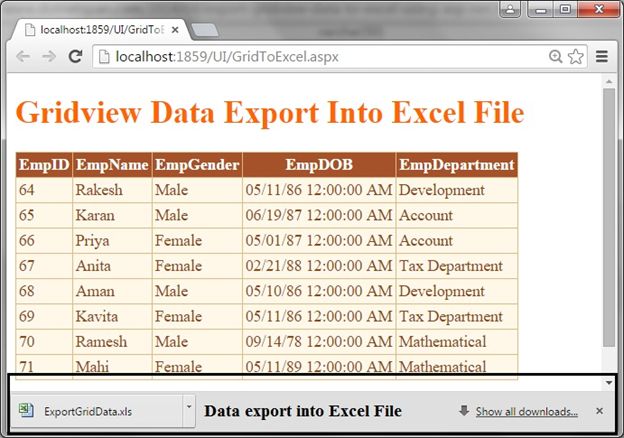
Task: Click Show all downloads link
Action: pos(526,411)
